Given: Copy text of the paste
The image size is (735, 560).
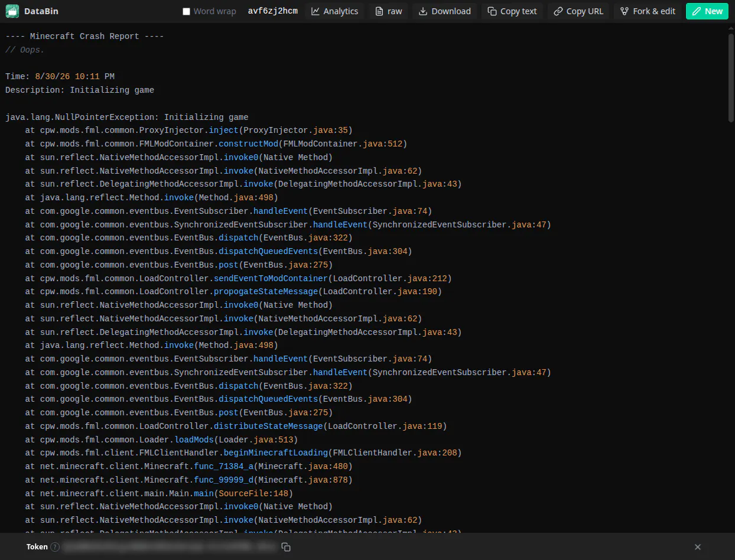Looking at the screenshot, I should coord(512,11).
